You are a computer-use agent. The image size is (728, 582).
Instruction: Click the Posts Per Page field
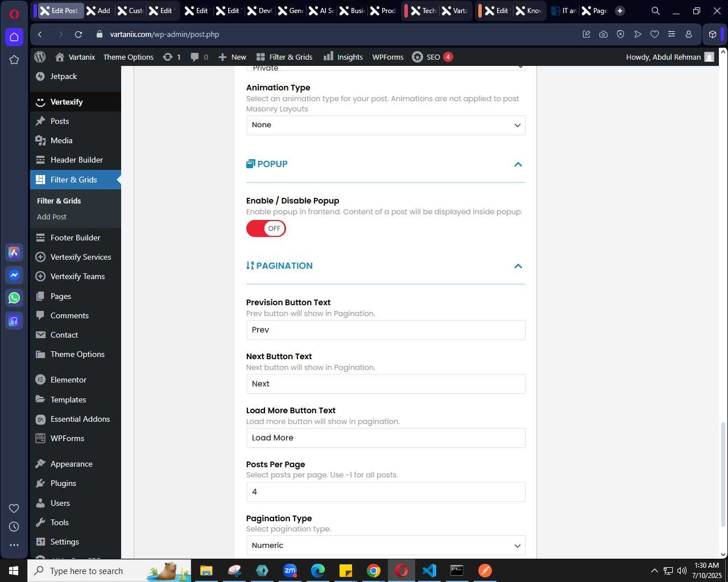click(x=386, y=492)
